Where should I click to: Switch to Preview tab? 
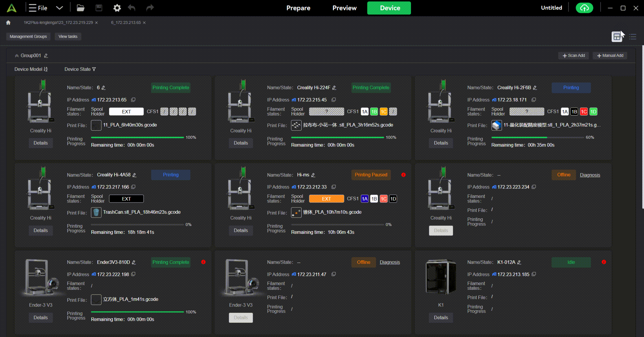(344, 8)
